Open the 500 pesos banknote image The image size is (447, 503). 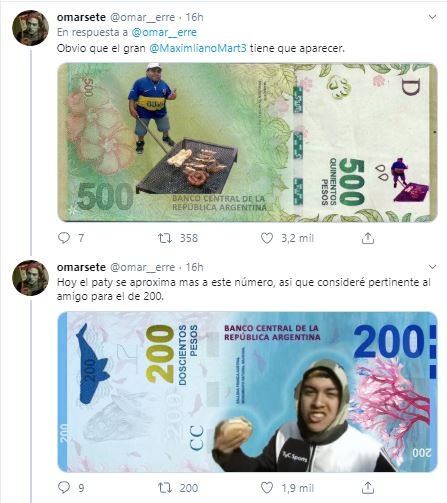pos(247,142)
